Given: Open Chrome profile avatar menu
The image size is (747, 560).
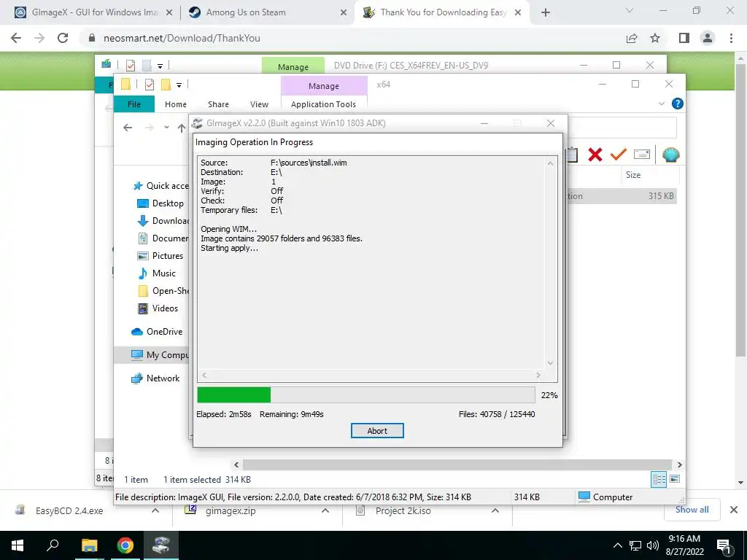Looking at the screenshot, I should (708, 38).
